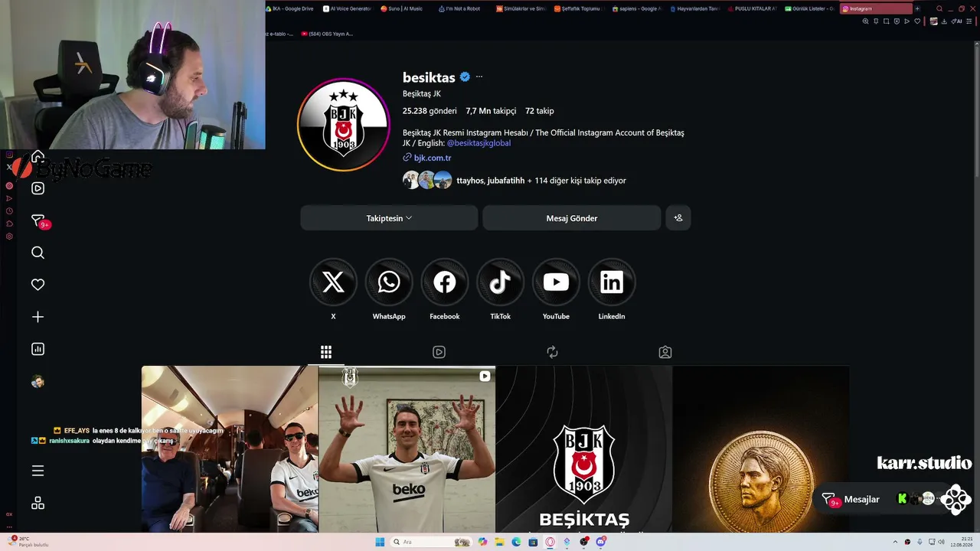
Task: View the 7,7 Mn takipçi followers list
Action: click(x=491, y=111)
